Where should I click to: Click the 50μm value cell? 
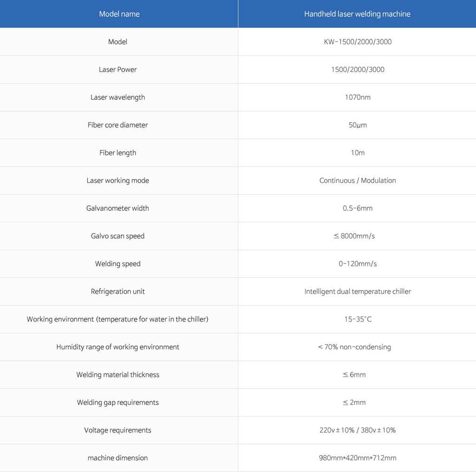[357, 125]
